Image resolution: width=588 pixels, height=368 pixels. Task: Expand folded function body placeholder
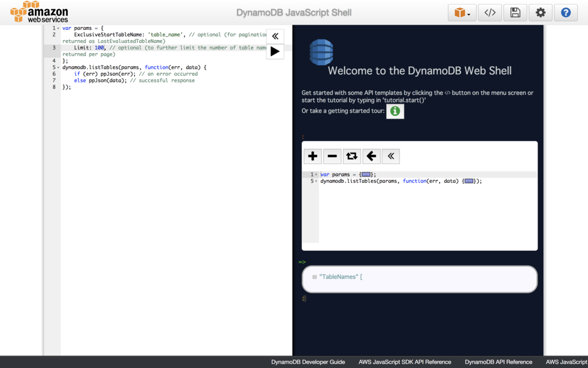469,181
